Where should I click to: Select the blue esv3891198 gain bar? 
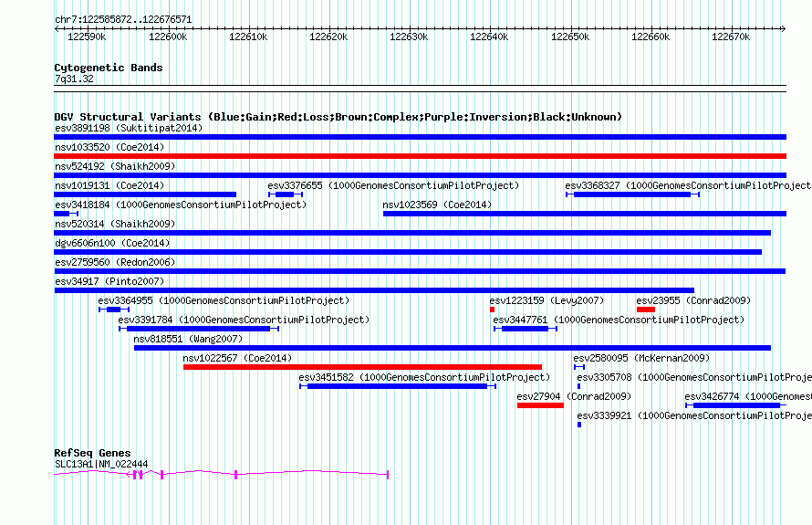[x=420, y=137]
